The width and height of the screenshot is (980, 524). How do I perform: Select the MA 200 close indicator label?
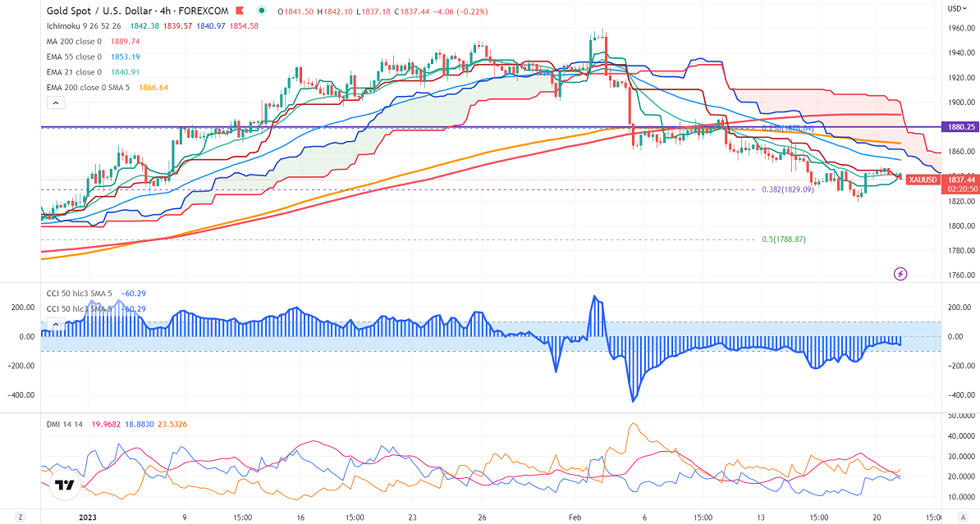point(75,41)
